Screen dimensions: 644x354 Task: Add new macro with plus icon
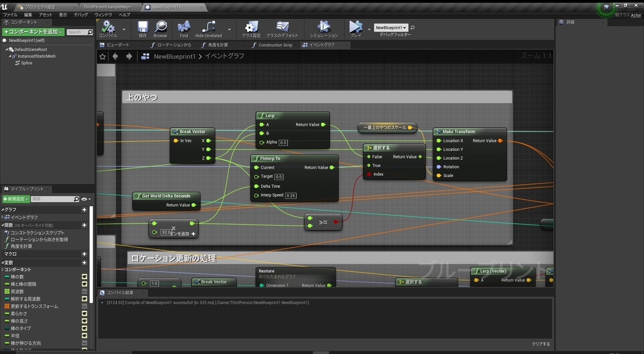click(x=84, y=254)
